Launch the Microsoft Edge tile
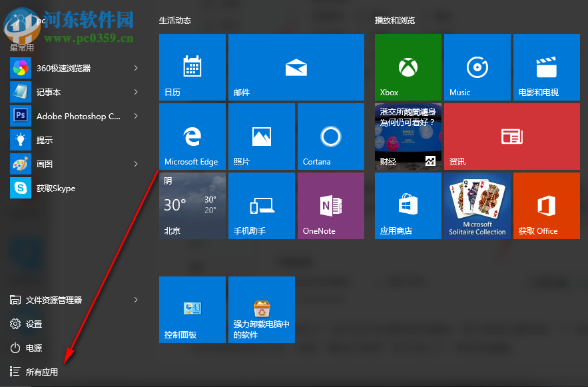The image size is (588, 387). (x=192, y=137)
